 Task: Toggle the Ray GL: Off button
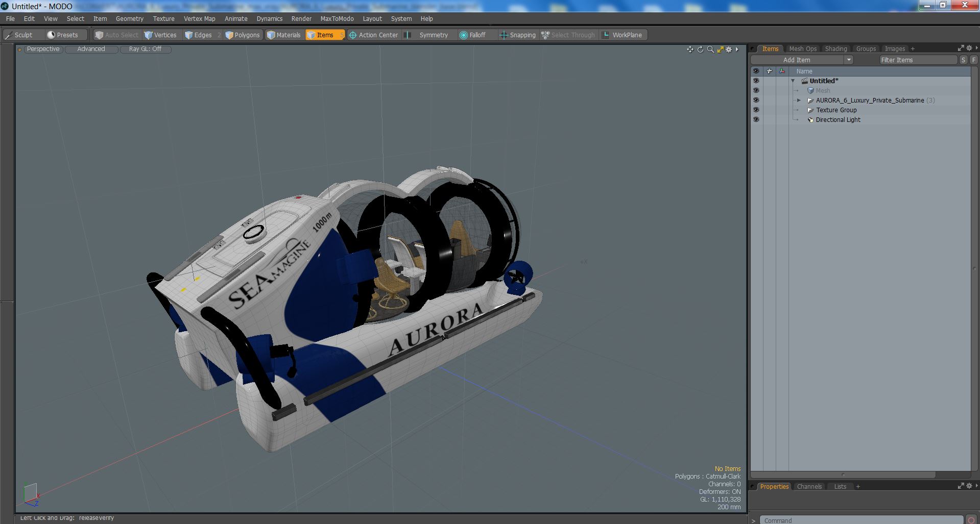coord(145,49)
